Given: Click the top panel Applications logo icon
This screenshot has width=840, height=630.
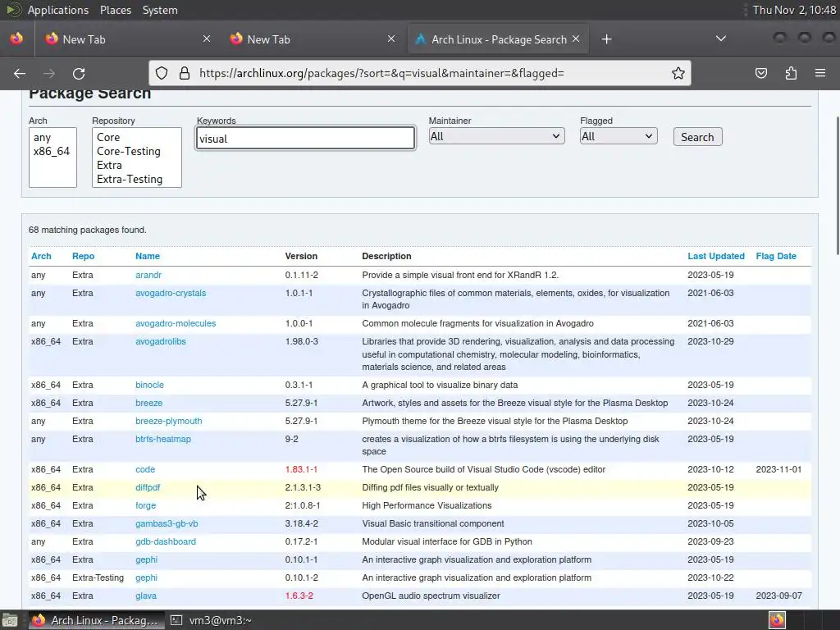Looking at the screenshot, I should click(13, 10).
